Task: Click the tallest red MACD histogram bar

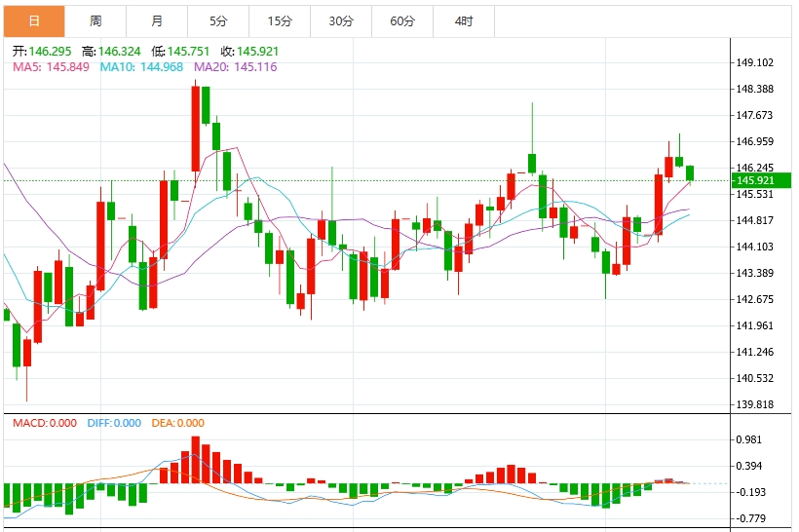Action: pyautogui.click(x=195, y=460)
